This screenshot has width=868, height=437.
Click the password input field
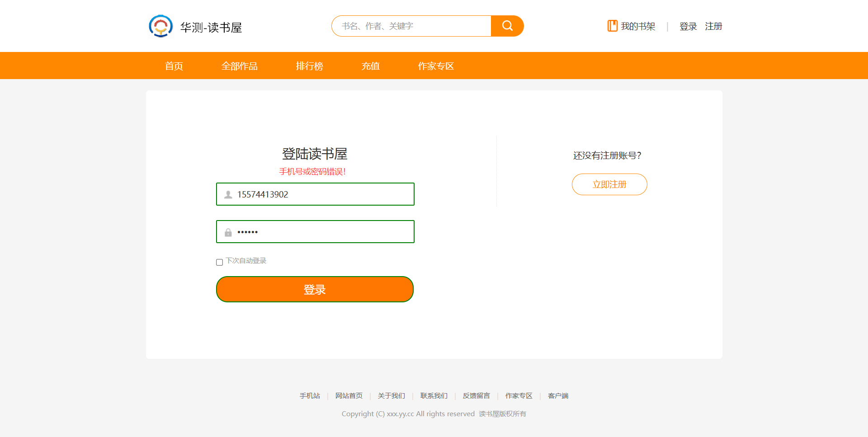coord(315,232)
